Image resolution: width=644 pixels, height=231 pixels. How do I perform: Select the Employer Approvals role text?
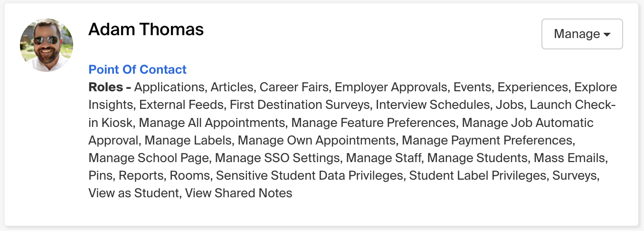coord(391,87)
